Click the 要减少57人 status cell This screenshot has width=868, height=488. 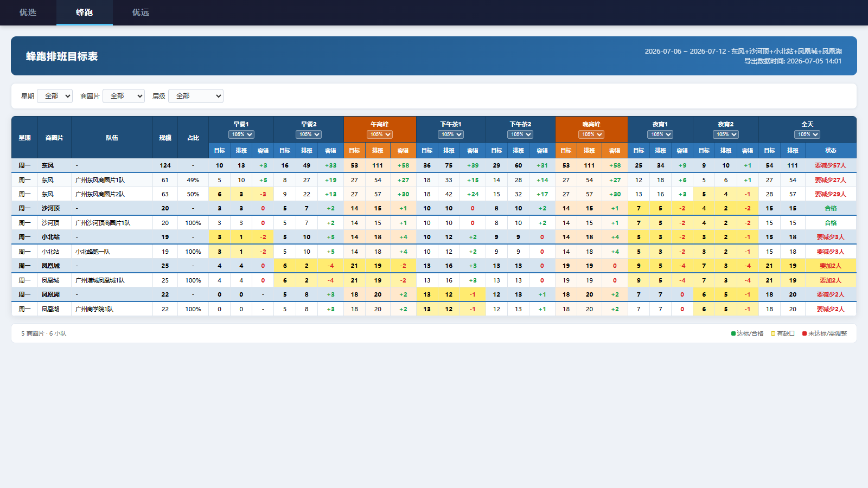[831, 165]
